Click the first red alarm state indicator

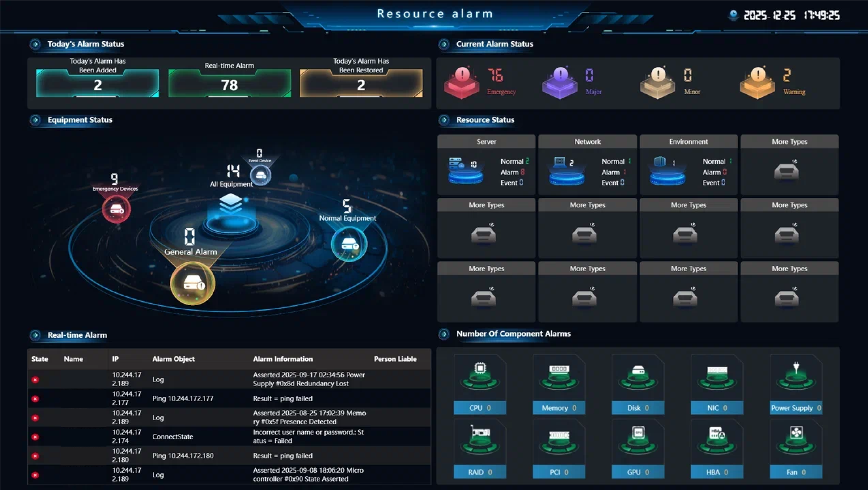coord(35,380)
